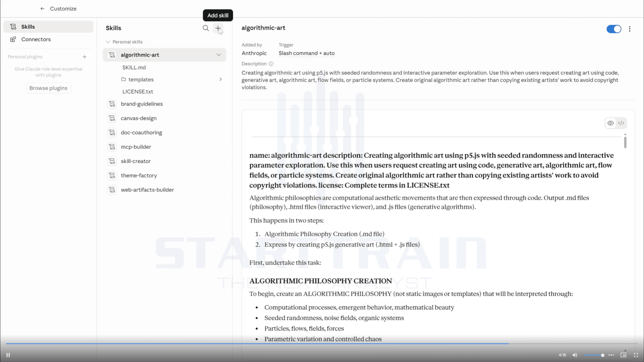Open the LICENSE.txt file
Image resolution: width=644 pixels, height=362 pixels.
pyautogui.click(x=138, y=92)
